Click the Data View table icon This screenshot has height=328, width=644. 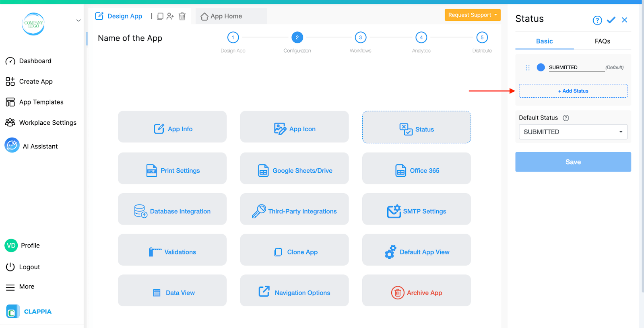(x=157, y=293)
